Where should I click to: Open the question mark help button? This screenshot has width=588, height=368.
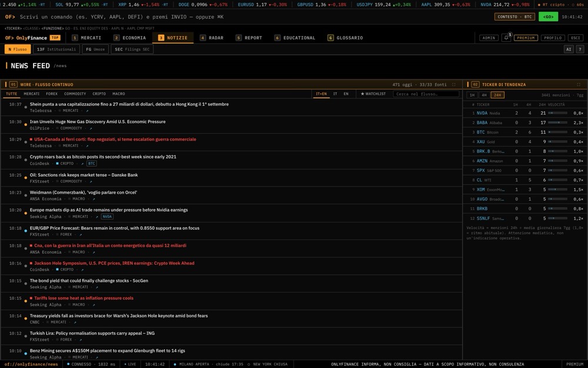pos(580,49)
